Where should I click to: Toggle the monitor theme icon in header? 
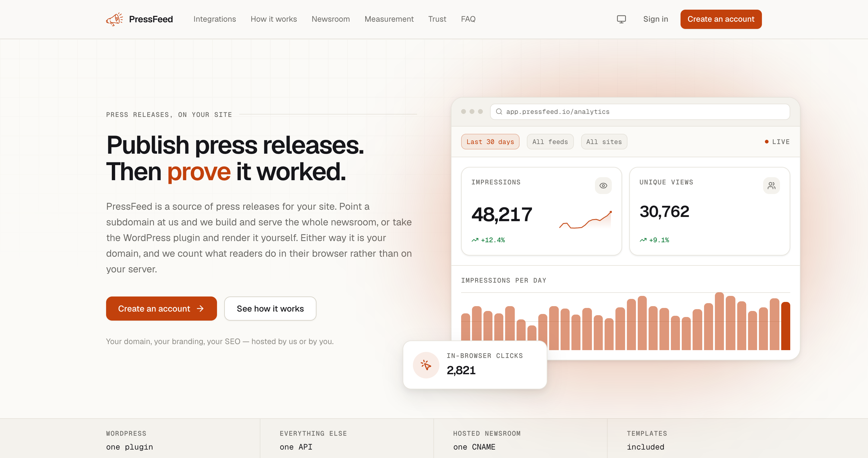tap(621, 19)
